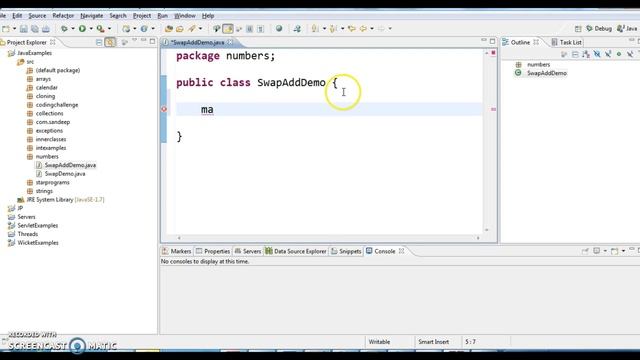Click the editor horizontal scrollbar right arrow
Image resolution: width=640 pixels, height=360 pixels.
(478, 238)
